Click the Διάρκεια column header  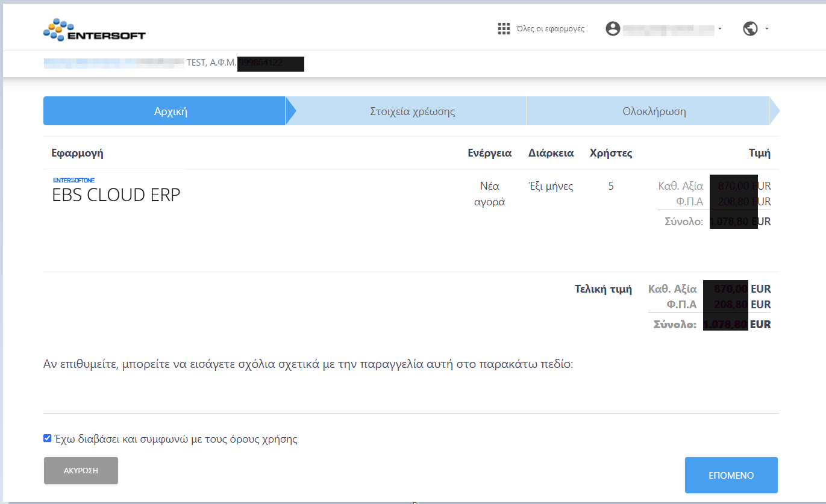pos(551,153)
